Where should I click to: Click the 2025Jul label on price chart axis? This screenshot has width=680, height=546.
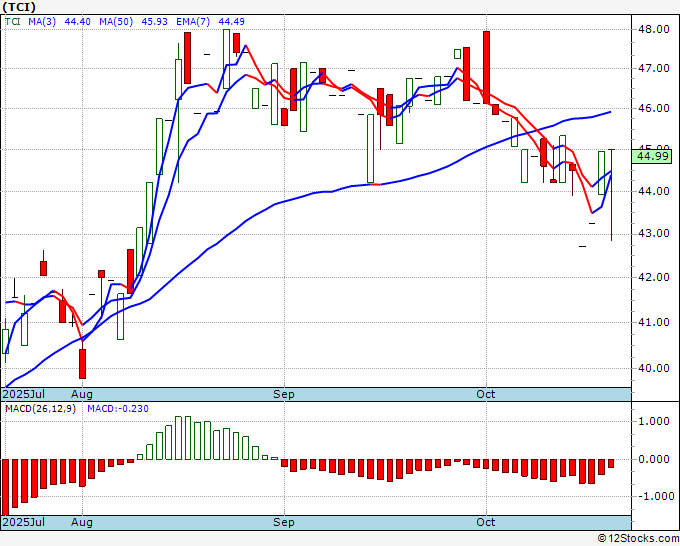(24, 394)
